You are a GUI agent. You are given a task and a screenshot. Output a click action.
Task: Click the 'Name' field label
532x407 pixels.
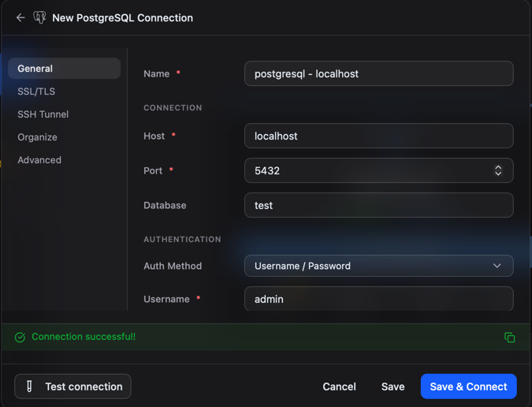(156, 73)
